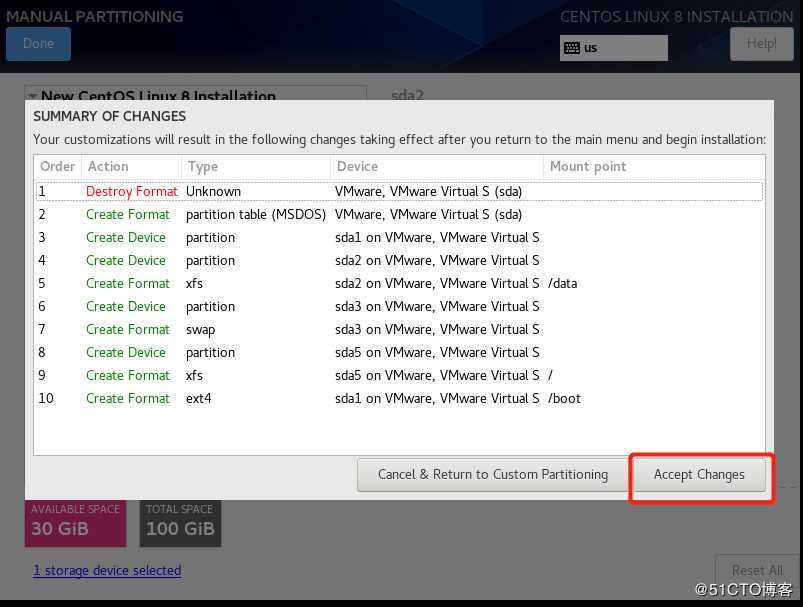The height and width of the screenshot is (607, 803).
Task: Select the xfs type cell in row 9
Action: [194, 376]
